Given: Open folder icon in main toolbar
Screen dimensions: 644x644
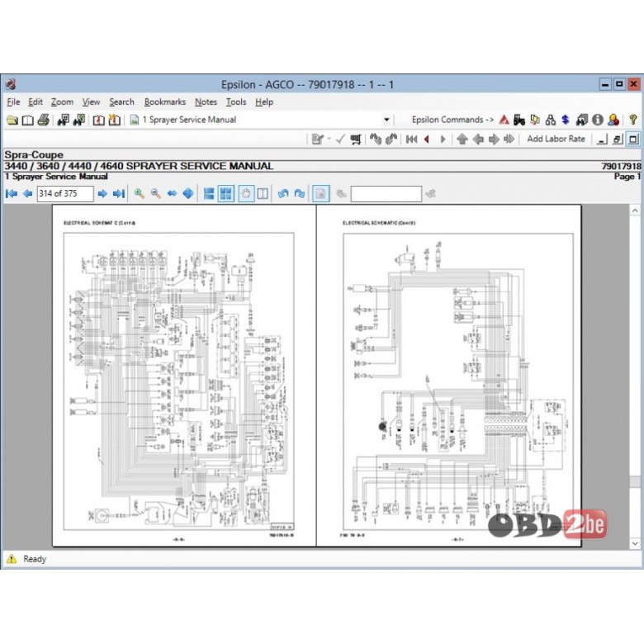Looking at the screenshot, I should (12, 120).
